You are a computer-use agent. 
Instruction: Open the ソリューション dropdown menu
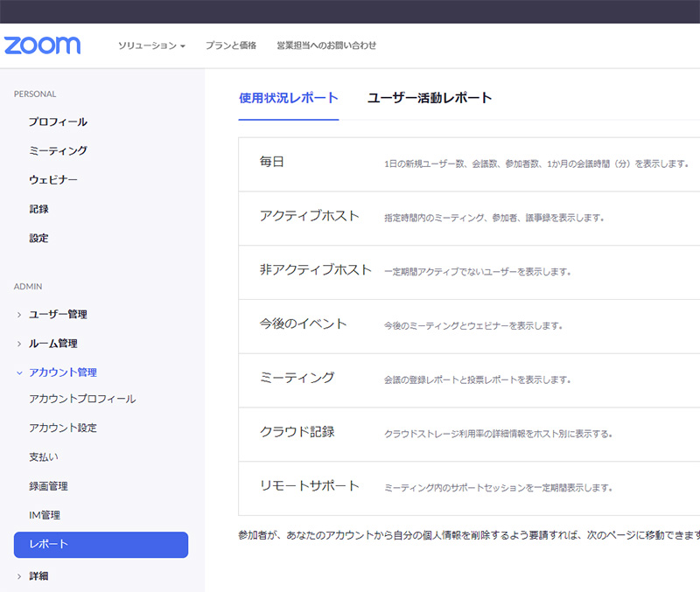pos(151,45)
